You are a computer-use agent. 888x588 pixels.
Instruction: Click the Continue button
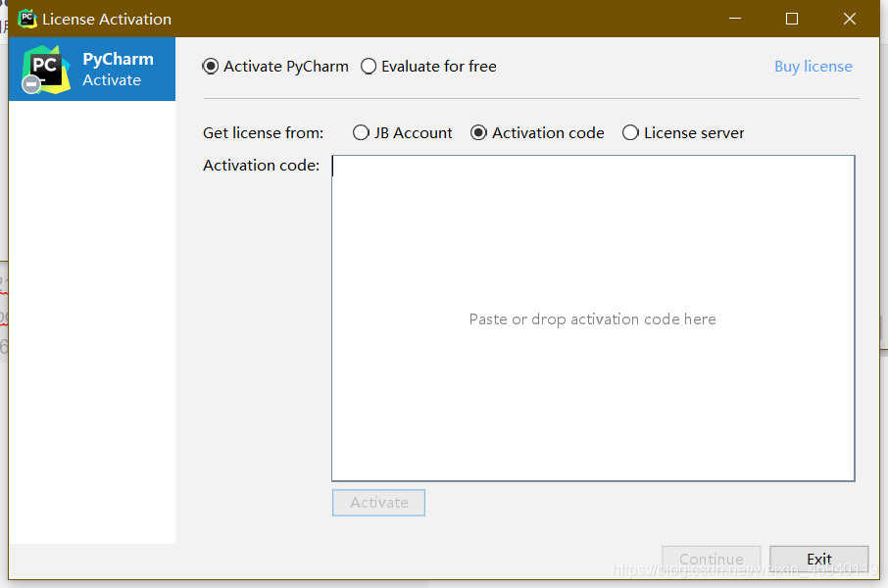point(712,559)
